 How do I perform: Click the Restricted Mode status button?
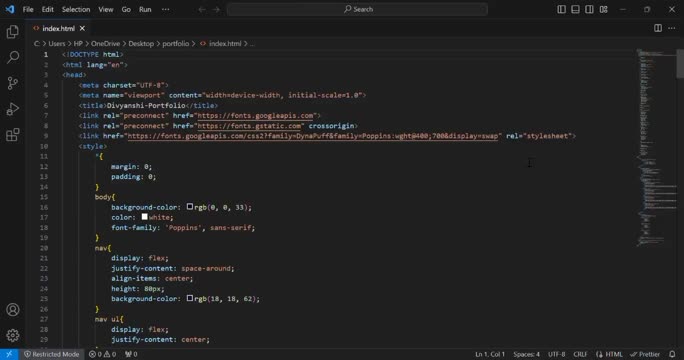[51, 354]
